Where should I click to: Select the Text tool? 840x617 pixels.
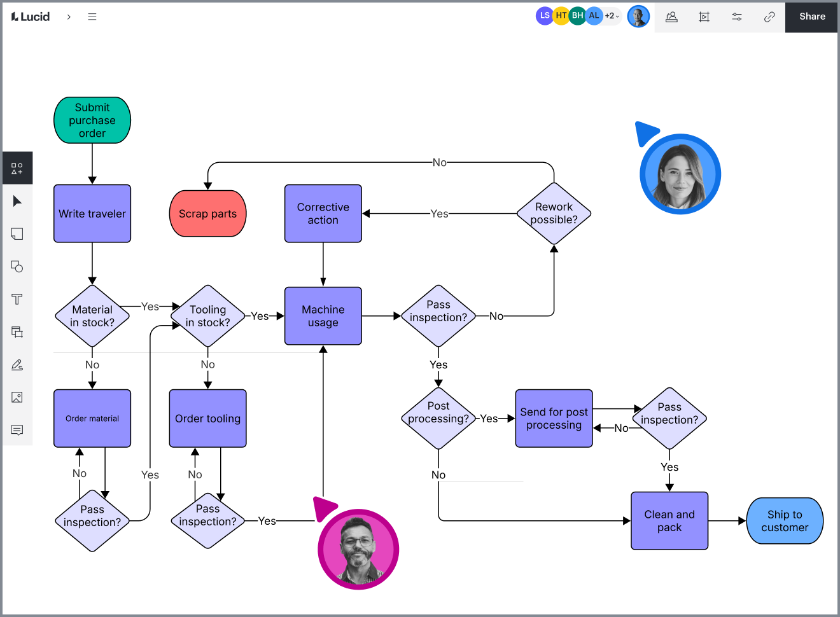[17, 300]
